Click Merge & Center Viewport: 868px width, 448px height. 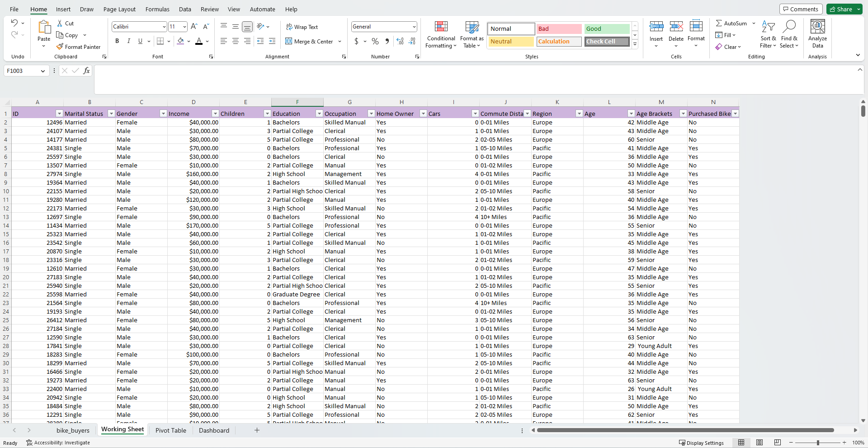[x=309, y=41]
